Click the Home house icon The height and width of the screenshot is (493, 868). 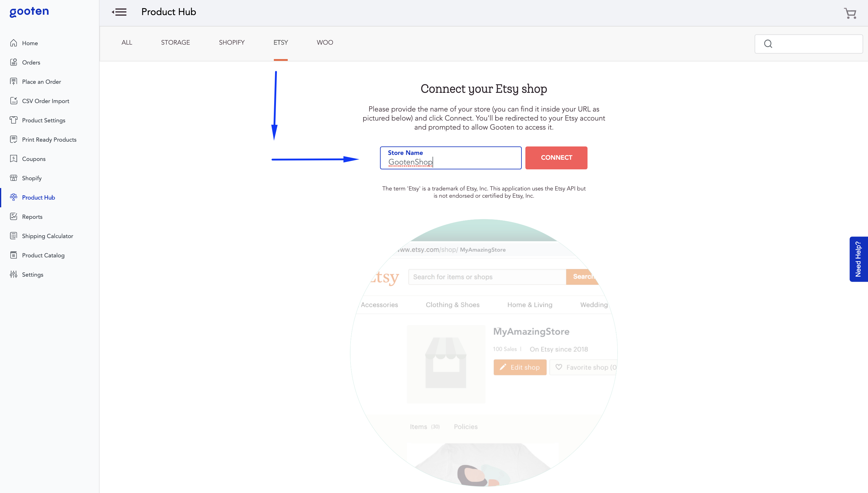point(14,43)
